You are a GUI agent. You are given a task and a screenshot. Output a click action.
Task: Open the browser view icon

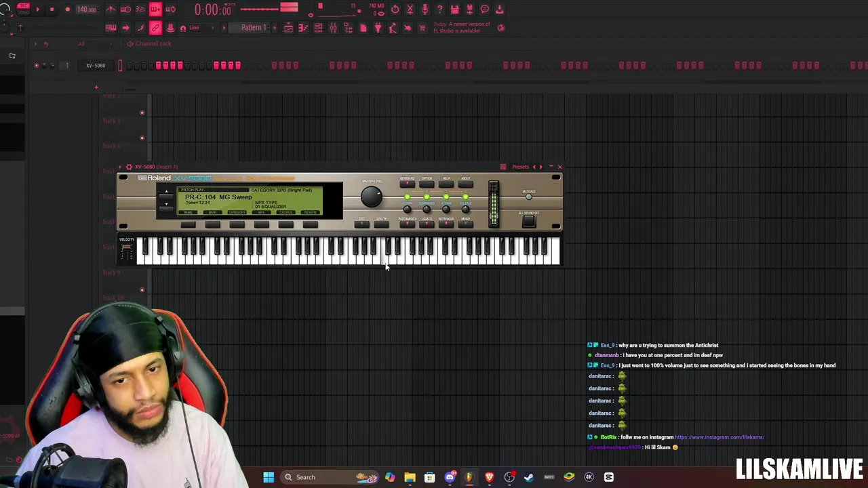(348, 28)
